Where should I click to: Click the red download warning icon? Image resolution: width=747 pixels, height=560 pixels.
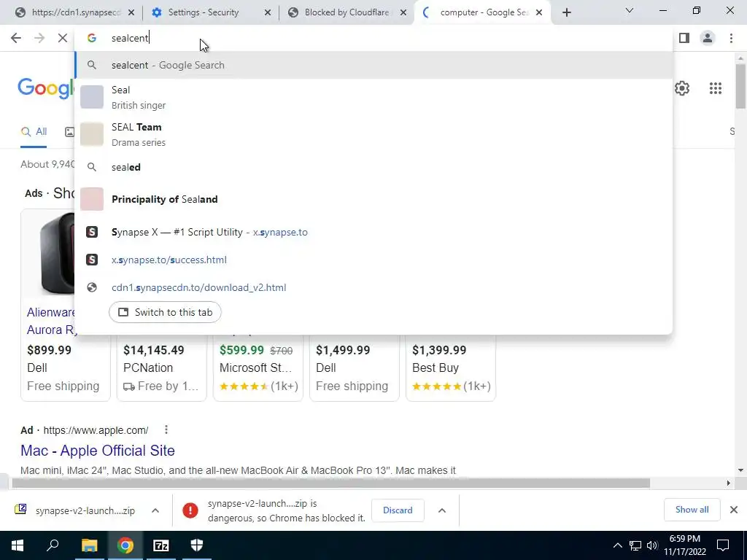click(190, 510)
